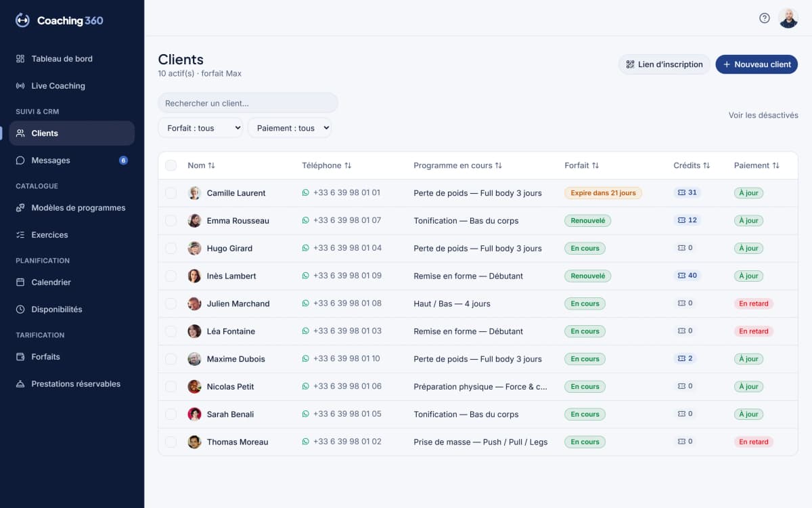Screen dimensions: 812x508
Task: Sort the table by Nom column
Action: [x=201, y=165]
